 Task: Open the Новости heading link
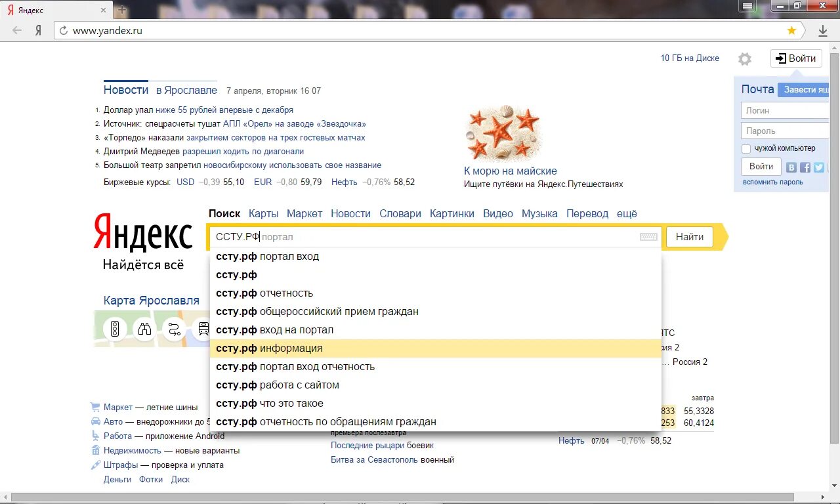126,90
